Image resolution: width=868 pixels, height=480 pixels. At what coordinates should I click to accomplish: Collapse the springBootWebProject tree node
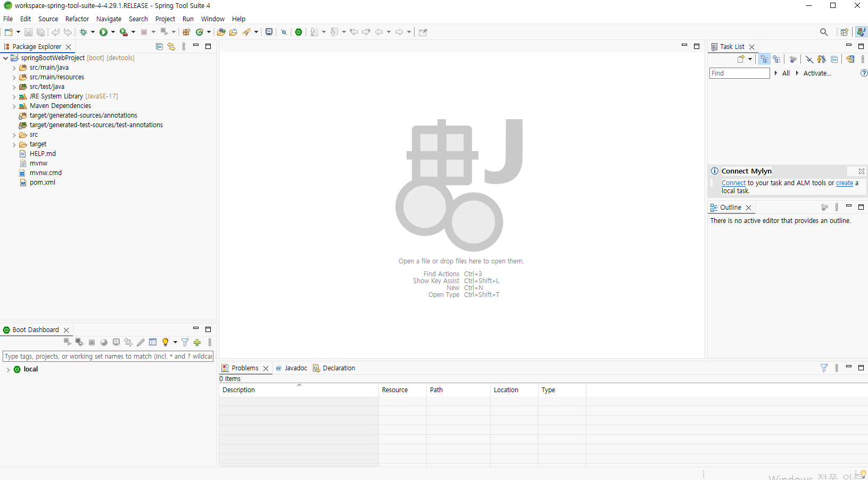coord(6,58)
